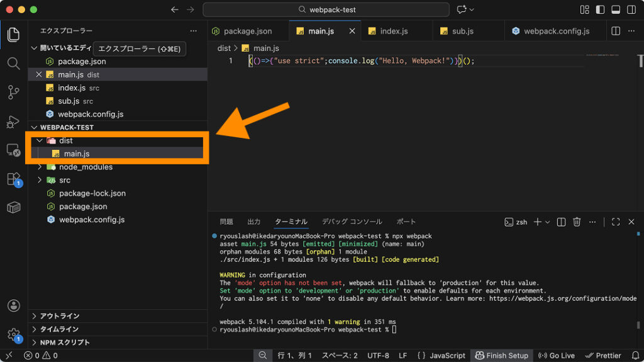Toggle the bottom panel layout button

[615, 9]
